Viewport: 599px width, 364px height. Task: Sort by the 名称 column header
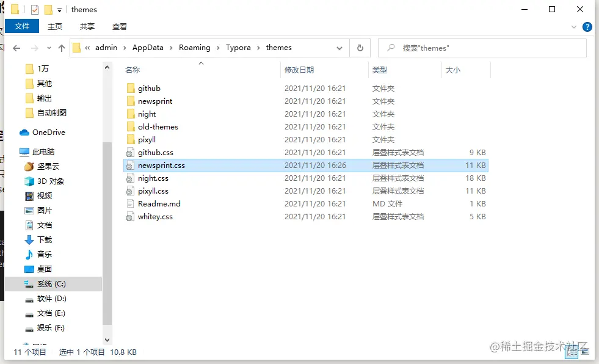point(133,70)
